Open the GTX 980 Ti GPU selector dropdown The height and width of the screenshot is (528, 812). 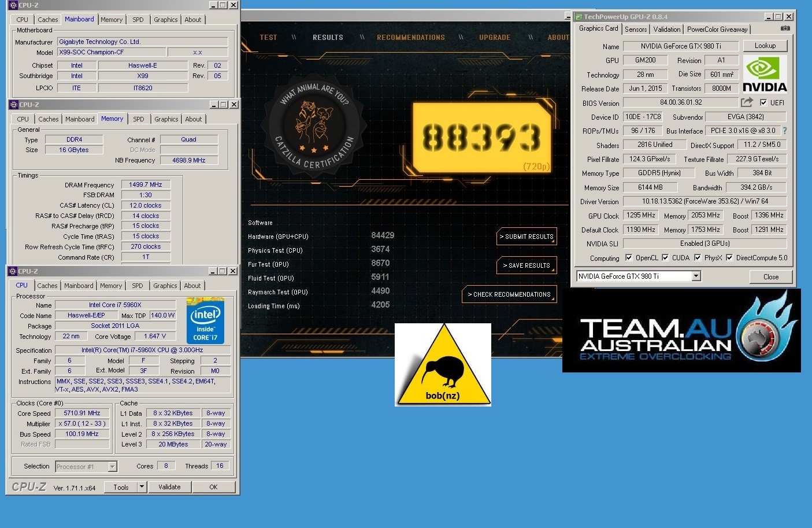696,276
